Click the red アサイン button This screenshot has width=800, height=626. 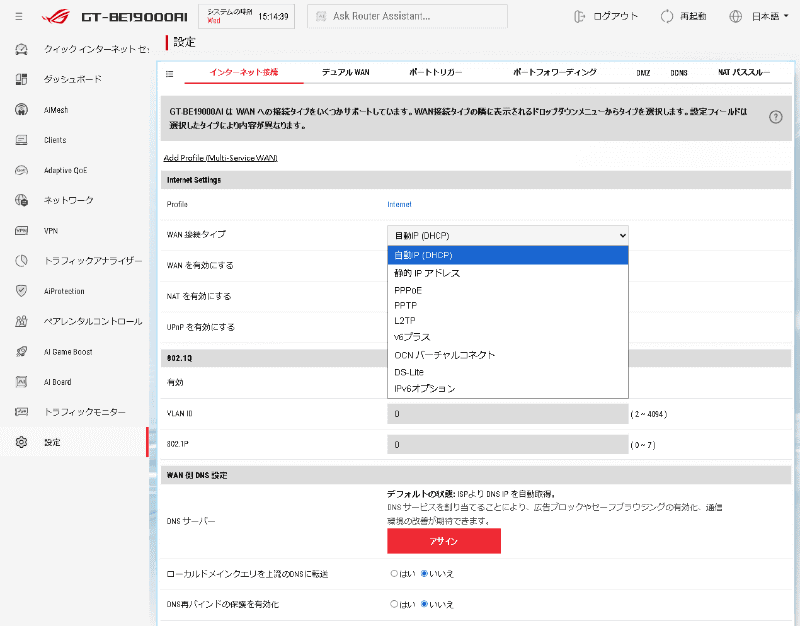(444, 541)
